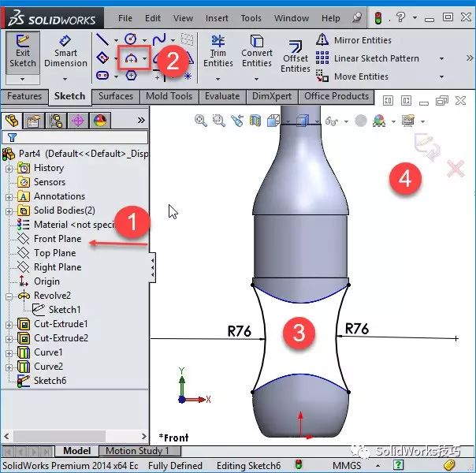Open the MMGS unit system arrow
Image resolution: width=476 pixels, height=473 pixels.
tap(377, 465)
